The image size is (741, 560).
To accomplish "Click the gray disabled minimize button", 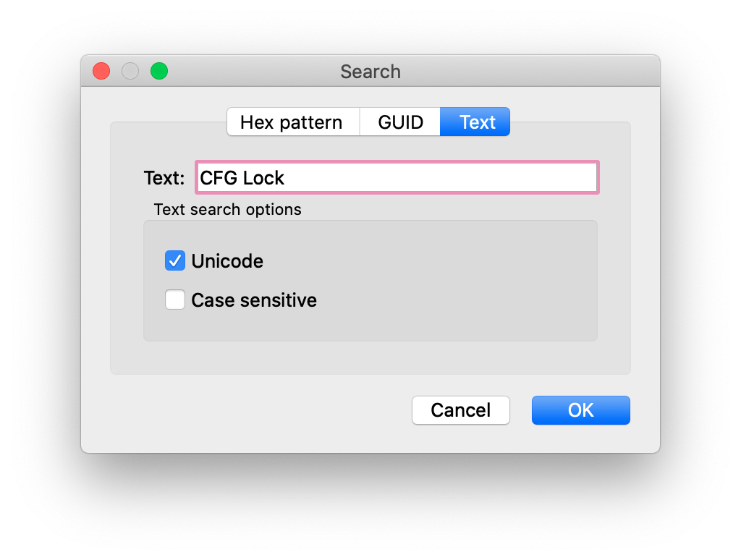I will (130, 72).
